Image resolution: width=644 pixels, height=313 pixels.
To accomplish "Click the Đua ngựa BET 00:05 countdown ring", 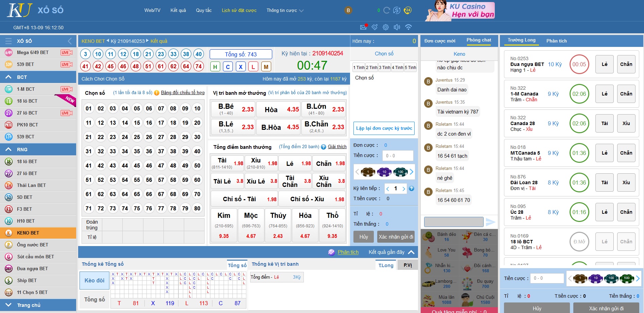I will pos(579,64).
